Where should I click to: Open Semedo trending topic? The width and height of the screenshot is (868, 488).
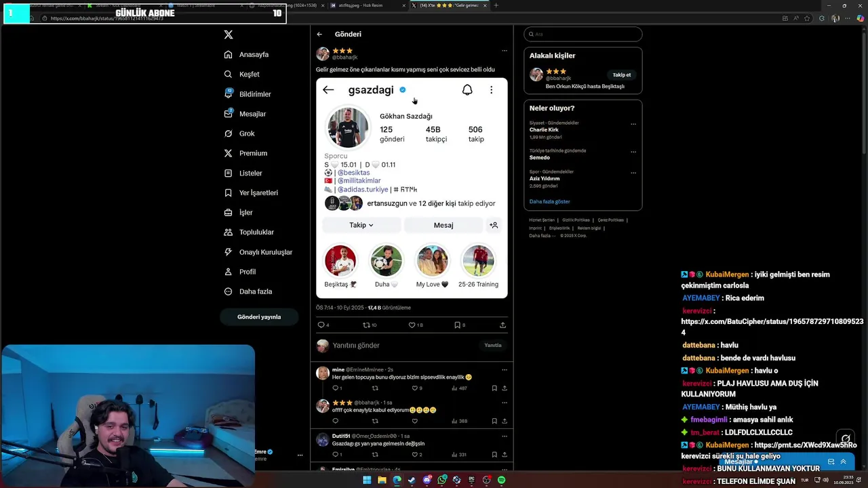point(540,158)
